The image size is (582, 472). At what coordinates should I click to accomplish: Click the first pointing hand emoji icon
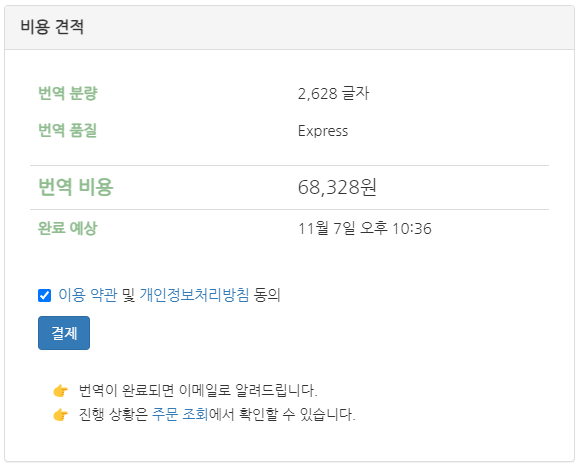(61, 391)
